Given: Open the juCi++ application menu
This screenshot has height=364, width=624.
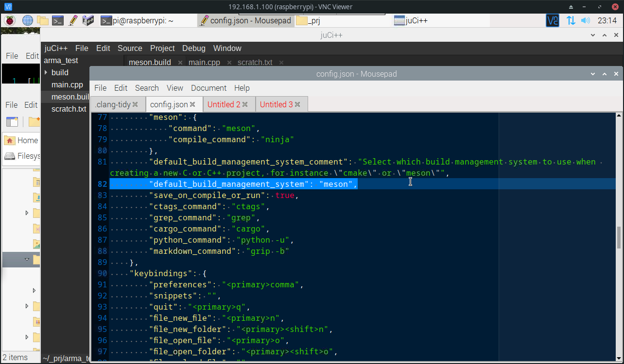Looking at the screenshot, I should [x=56, y=48].
